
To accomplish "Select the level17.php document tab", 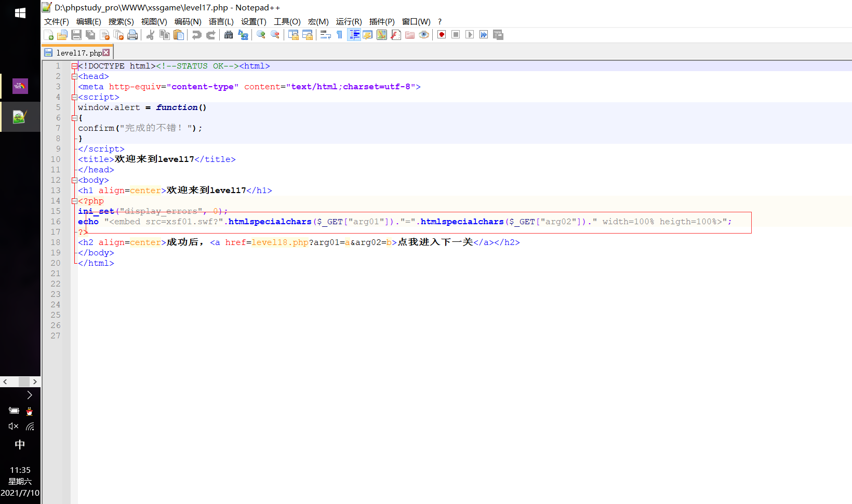I will 77,52.
